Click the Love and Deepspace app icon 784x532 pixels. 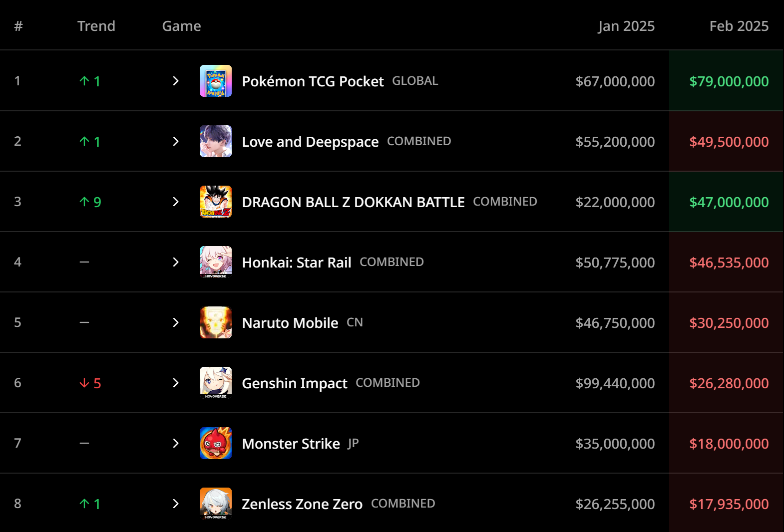[x=216, y=141]
